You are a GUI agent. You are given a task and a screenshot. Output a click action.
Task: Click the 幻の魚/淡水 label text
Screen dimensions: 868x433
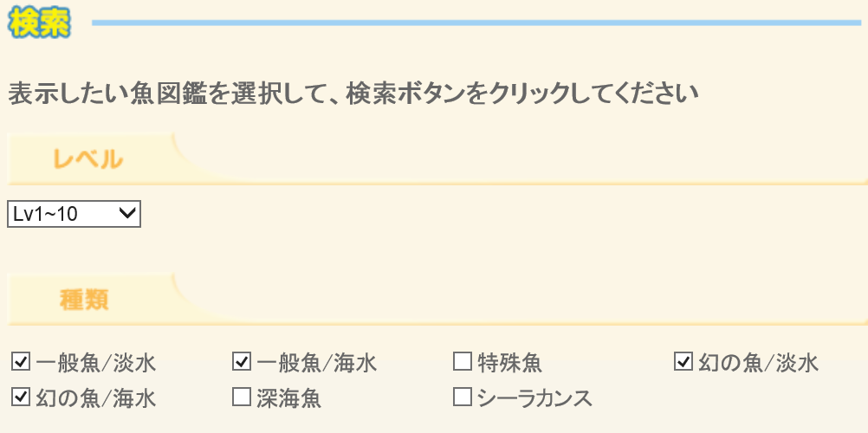[x=758, y=363]
